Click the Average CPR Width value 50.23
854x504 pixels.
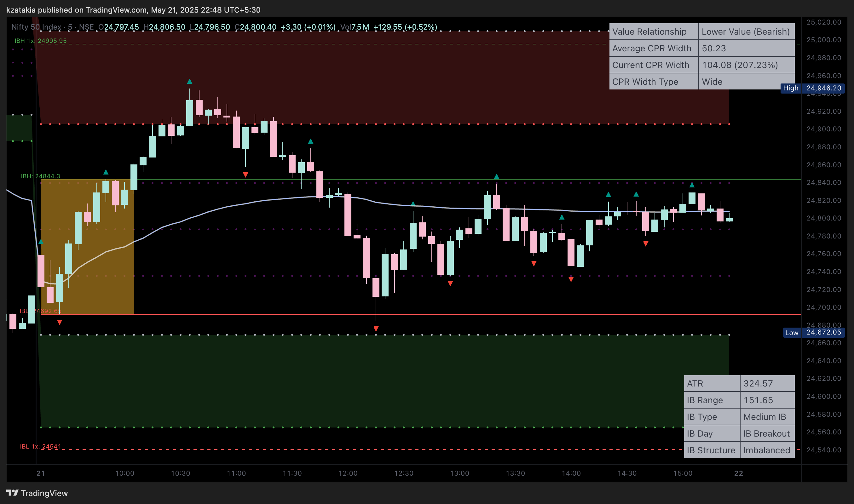(746, 48)
